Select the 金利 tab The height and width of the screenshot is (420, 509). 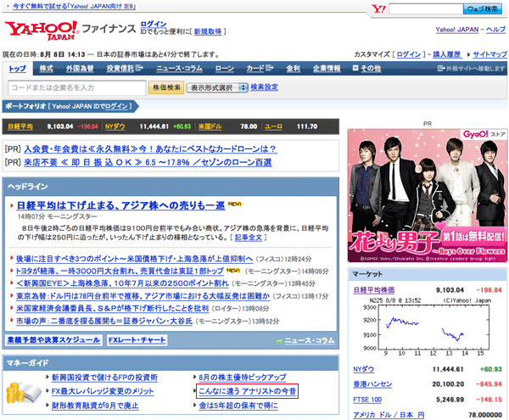293,68
